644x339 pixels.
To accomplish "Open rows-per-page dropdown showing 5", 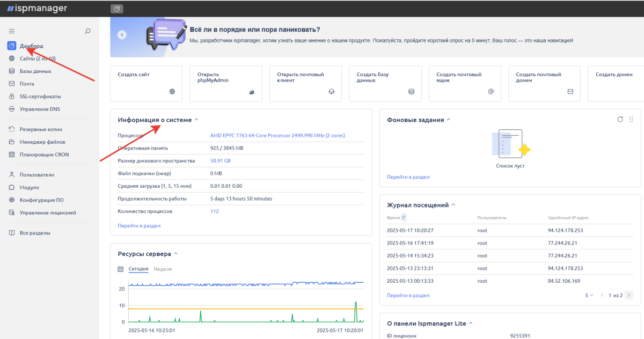I will 589,296.
